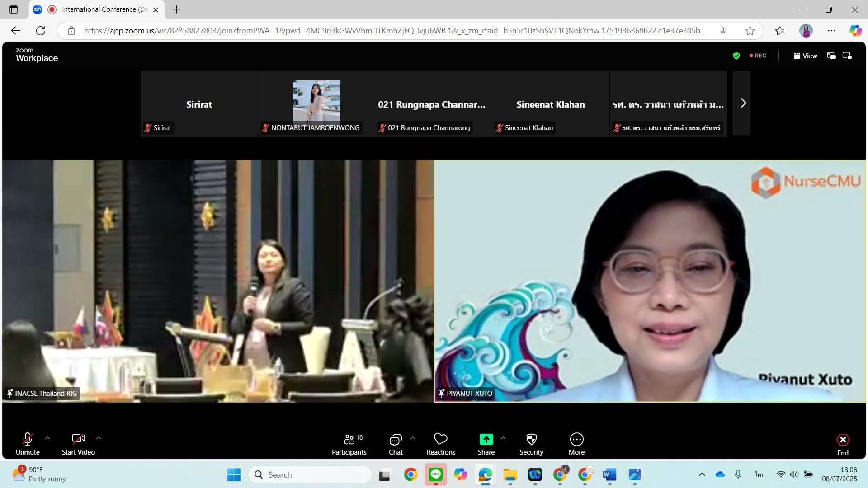Open LINE app from taskbar

pos(435,474)
